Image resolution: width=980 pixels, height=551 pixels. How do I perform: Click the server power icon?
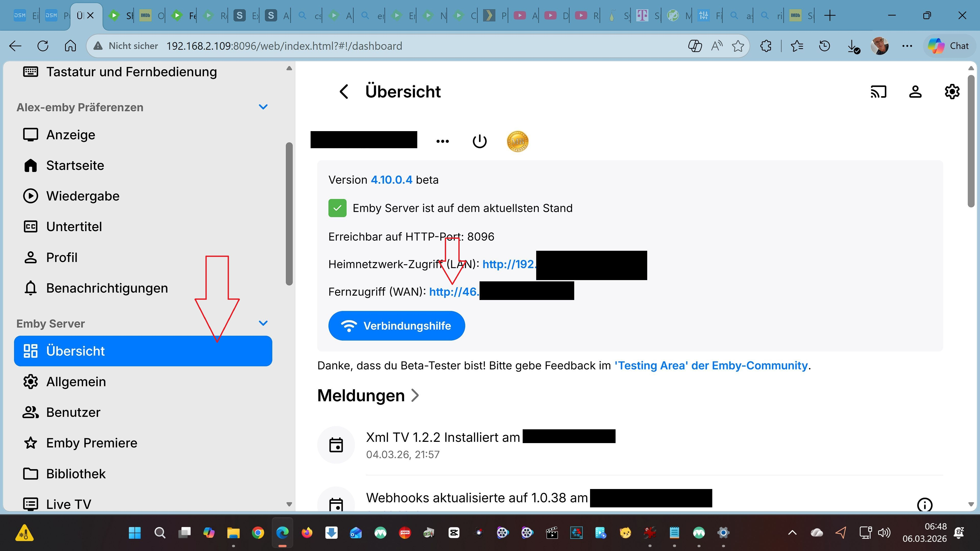point(479,141)
